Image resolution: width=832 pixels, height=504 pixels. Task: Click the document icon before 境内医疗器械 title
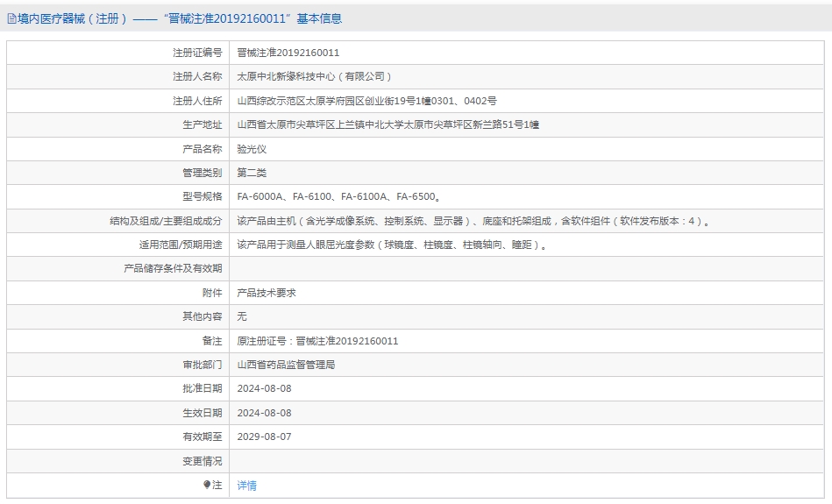(11, 19)
